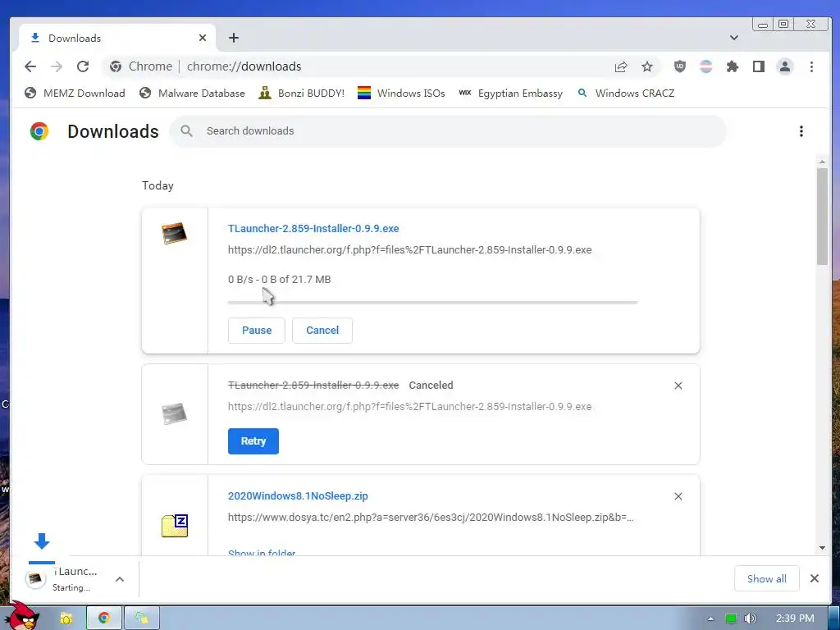Click the Angry Bird start button

tap(24, 615)
